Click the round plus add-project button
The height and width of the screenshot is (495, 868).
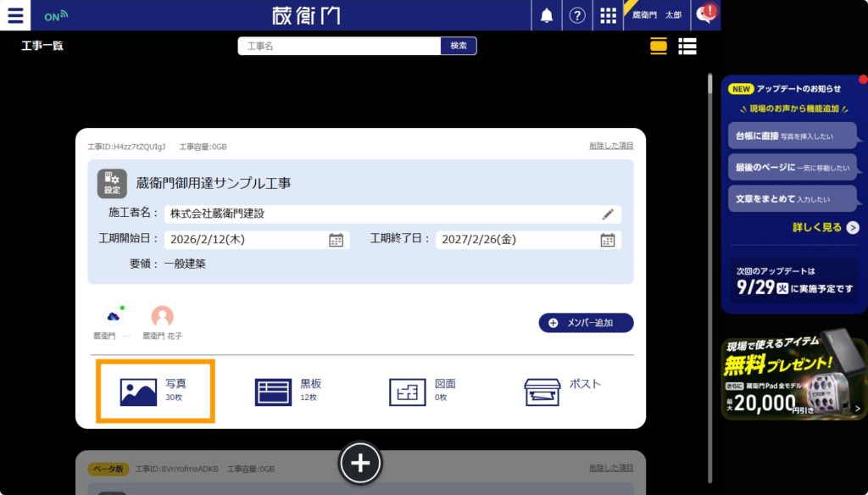(x=360, y=463)
